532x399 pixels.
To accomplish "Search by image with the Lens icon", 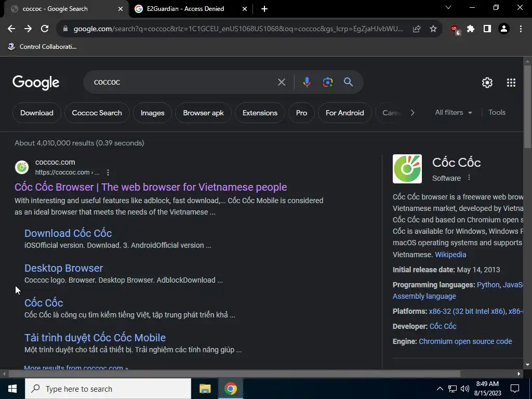I will tap(328, 82).
